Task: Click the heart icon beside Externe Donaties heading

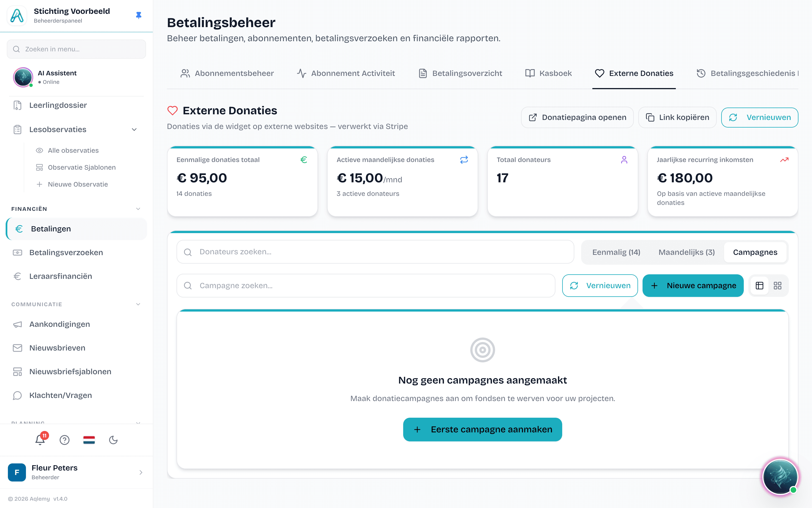Action: tap(173, 111)
